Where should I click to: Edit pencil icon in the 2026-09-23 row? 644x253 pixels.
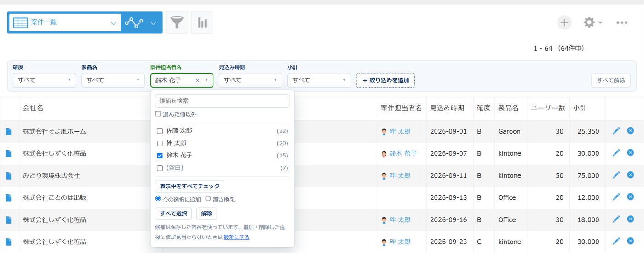click(616, 241)
